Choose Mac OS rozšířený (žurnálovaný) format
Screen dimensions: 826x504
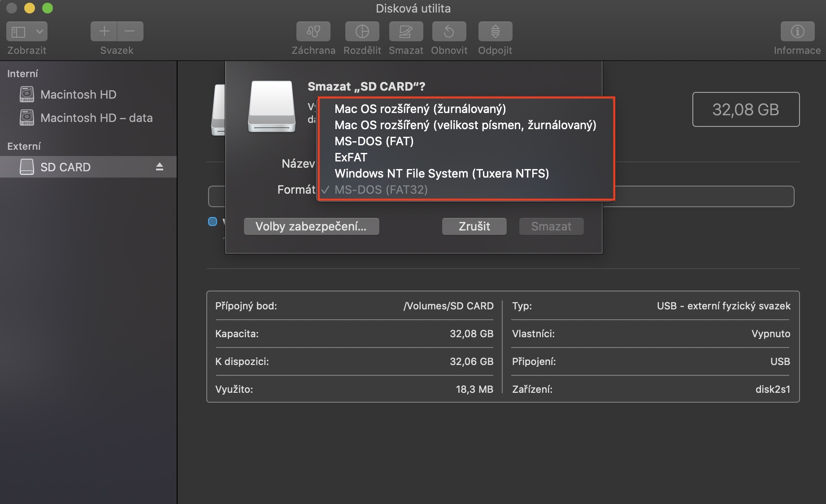tap(465, 109)
